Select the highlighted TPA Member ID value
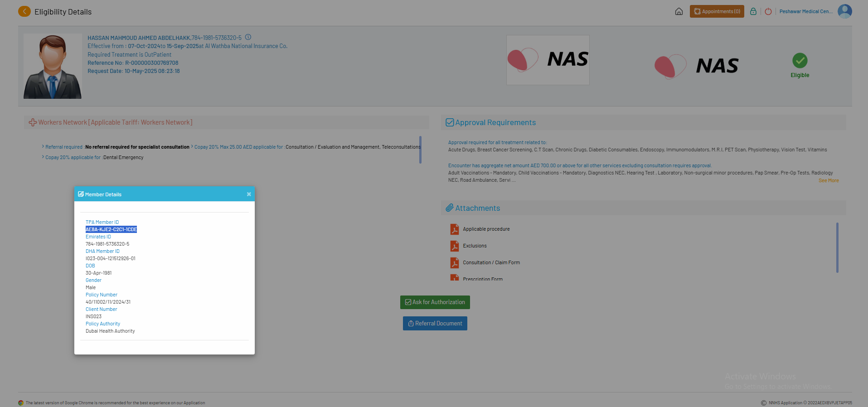The width and height of the screenshot is (868, 407). pyautogui.click(x=111, y=229)
